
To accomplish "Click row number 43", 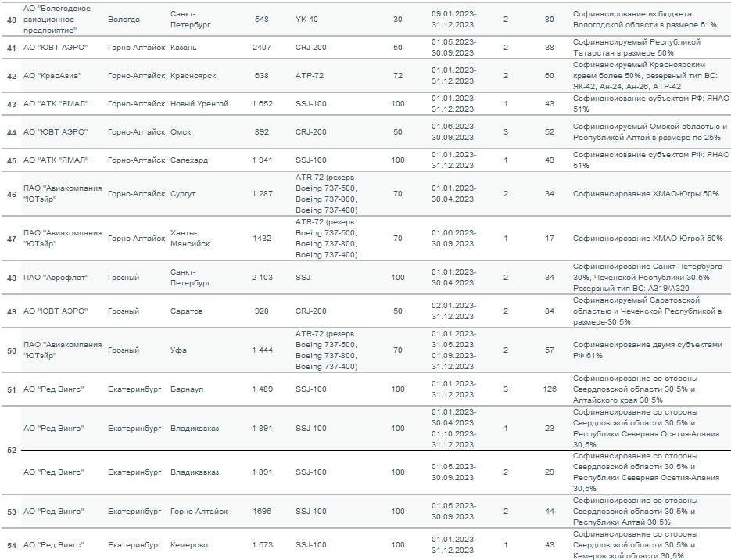I will [x=12, y=105].
